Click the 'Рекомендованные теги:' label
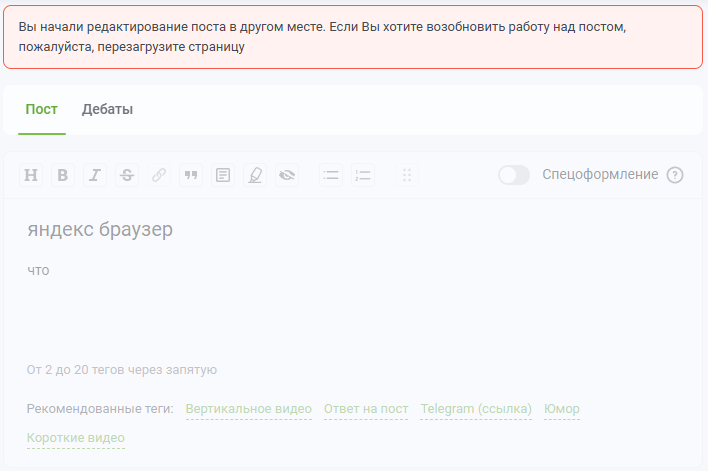The height and width of the screenshot is (471, 708). click(100, 409)
